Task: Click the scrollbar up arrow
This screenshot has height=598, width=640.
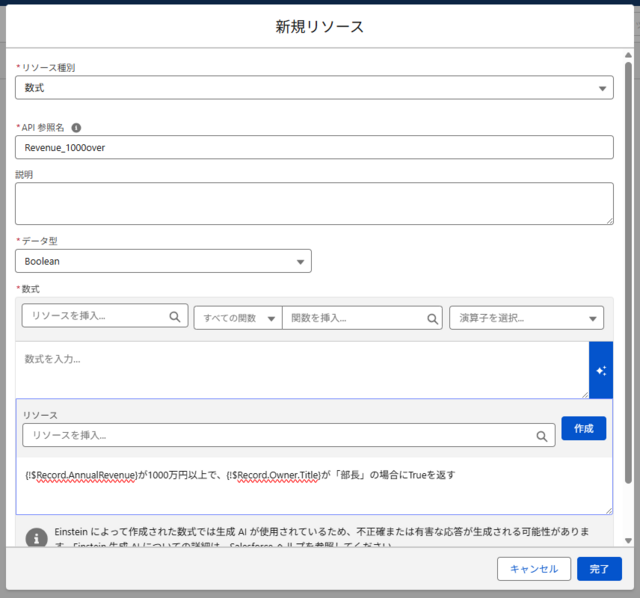Action: pyautogui.click(x=628, y=54)
